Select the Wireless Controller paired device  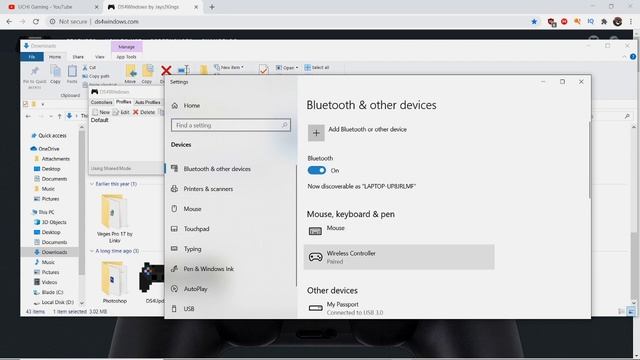pyautogui.click(x=399, y=257)
